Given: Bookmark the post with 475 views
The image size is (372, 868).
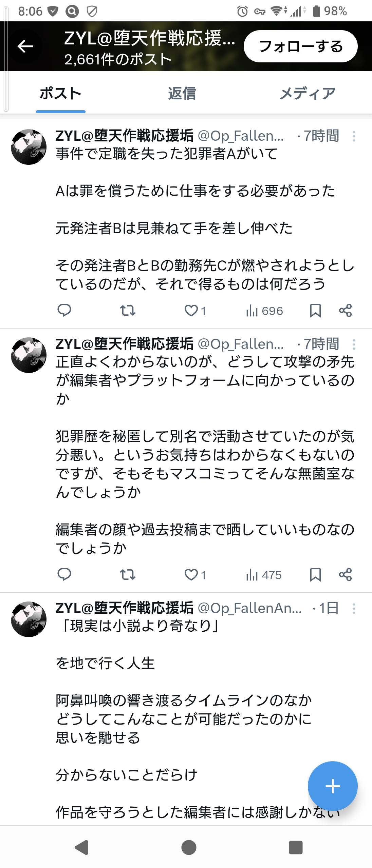Looking at the screenshot, I should (x=315, y=575).
